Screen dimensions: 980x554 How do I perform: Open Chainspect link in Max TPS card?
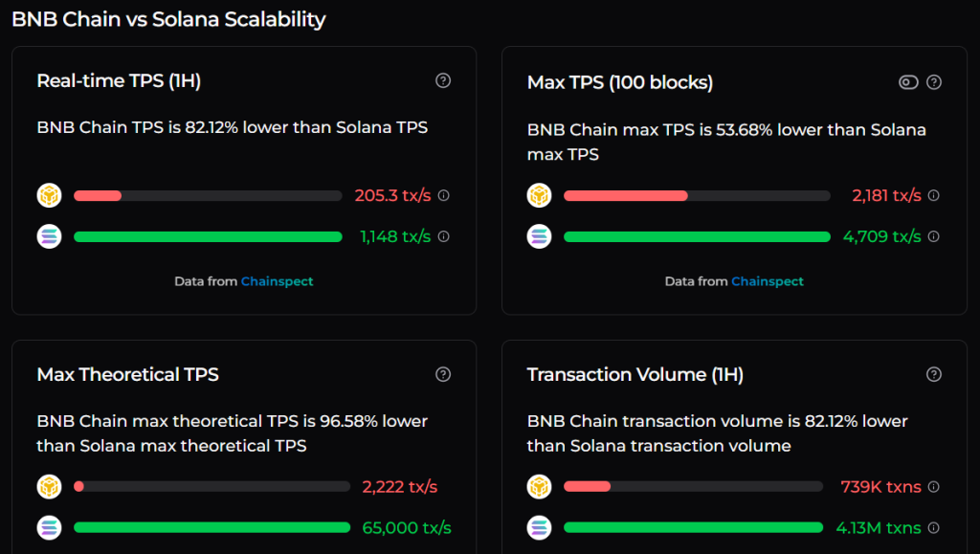click(x=768, y=281)
